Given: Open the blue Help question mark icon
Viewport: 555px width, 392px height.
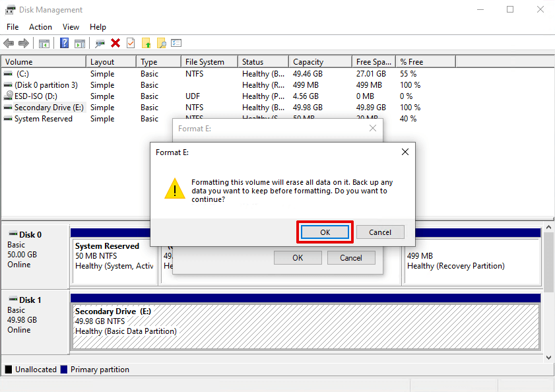Looking at the screenshot, I should click(x=65, y=43).
